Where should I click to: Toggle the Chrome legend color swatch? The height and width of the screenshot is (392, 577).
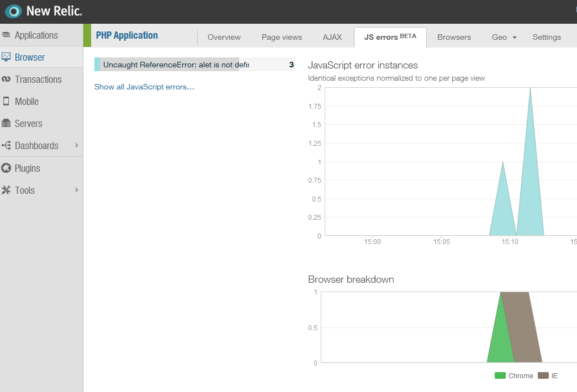(x=500, y=376)
